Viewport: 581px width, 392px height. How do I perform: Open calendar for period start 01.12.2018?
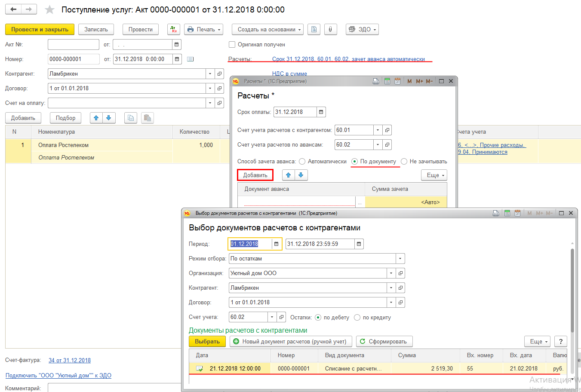coord(276,244)
